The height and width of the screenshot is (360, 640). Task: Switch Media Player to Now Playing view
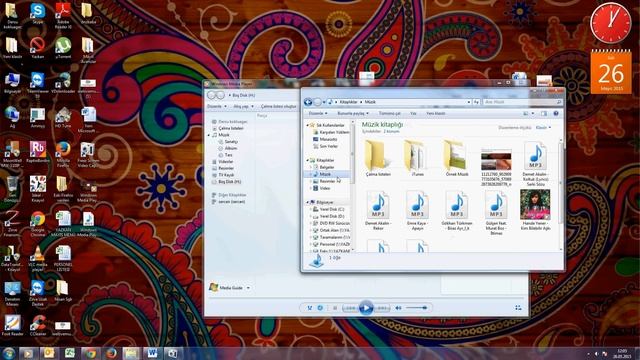coord(518,308)
